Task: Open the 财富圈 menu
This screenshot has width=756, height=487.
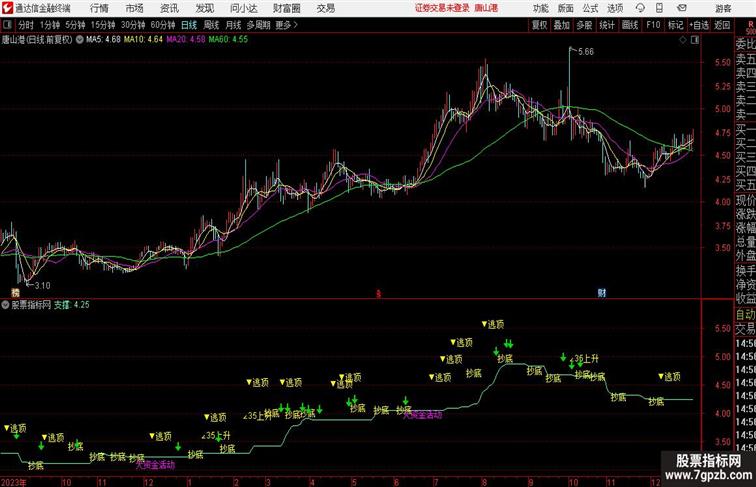Action: (286, 8)
